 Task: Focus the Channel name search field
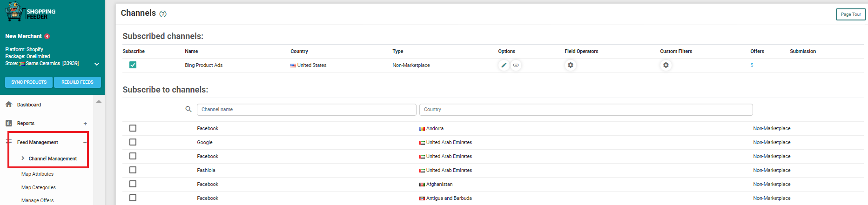click(306, 109)
